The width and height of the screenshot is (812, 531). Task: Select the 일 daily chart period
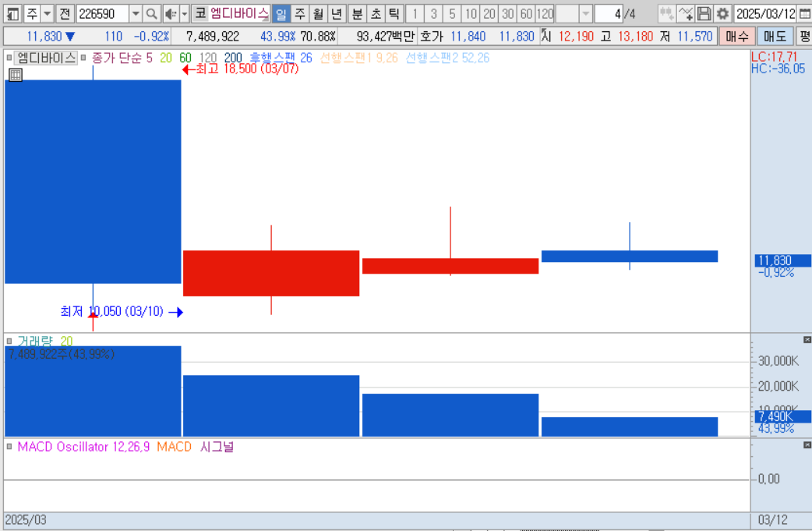click(281, 14)
